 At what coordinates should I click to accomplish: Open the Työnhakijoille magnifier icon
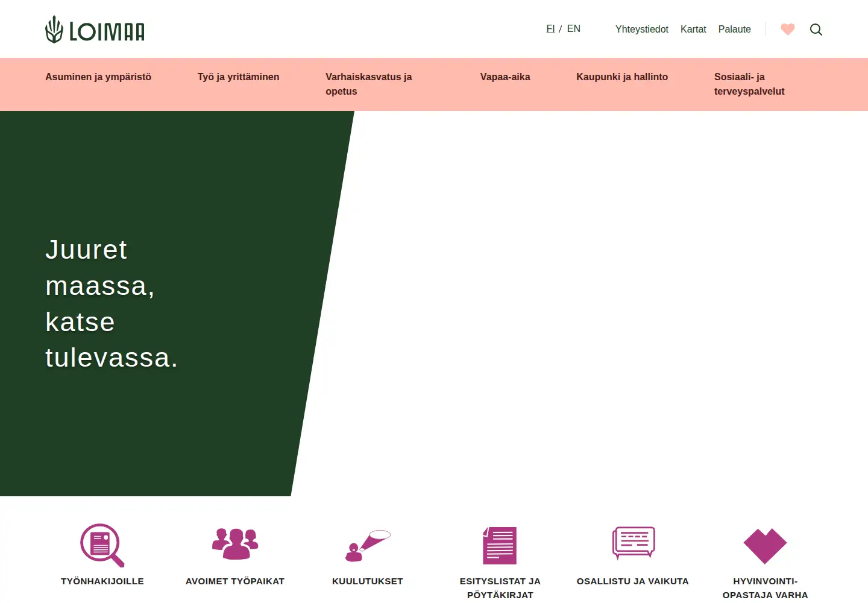pos(102,545)
